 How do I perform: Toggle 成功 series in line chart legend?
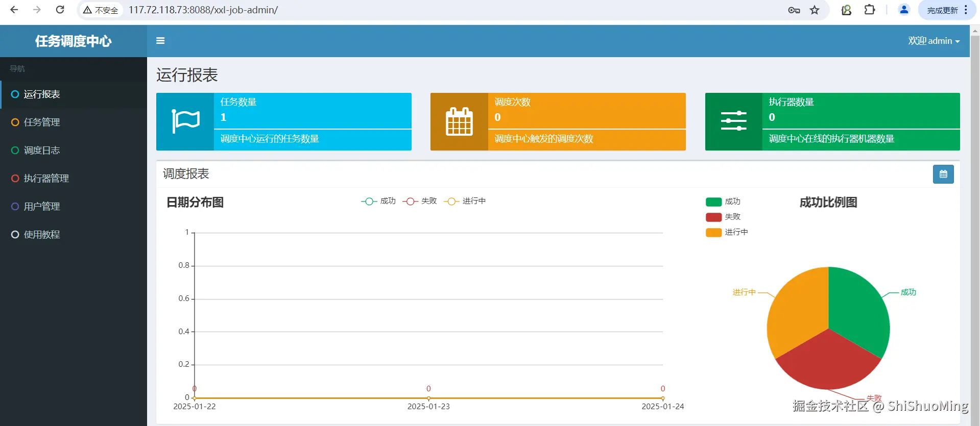coord(378,201)
